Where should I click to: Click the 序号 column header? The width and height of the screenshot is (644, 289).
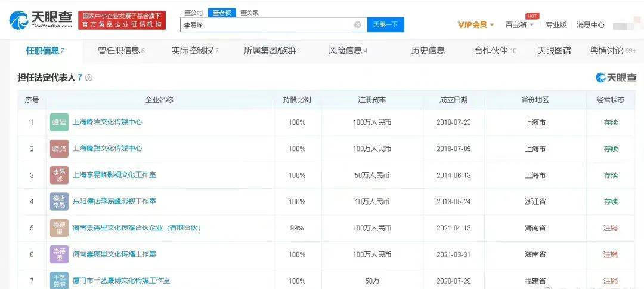pyautogui.click(x=32, y=100)
